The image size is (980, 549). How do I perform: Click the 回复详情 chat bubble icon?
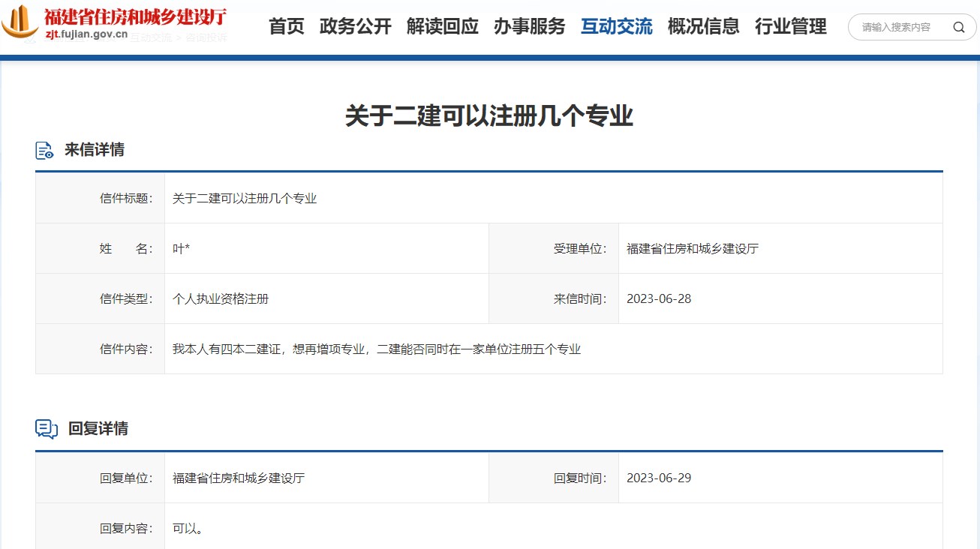pyautogui.click(x=46, y=428)
